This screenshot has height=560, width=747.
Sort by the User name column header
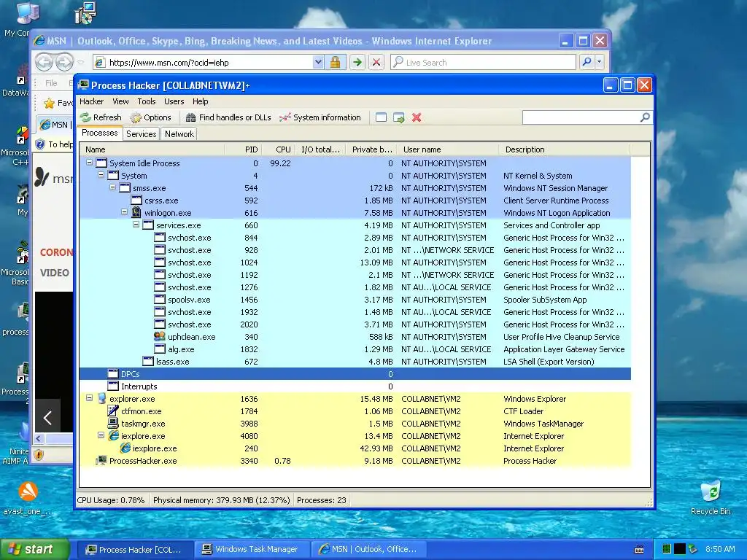pos(448,149)
